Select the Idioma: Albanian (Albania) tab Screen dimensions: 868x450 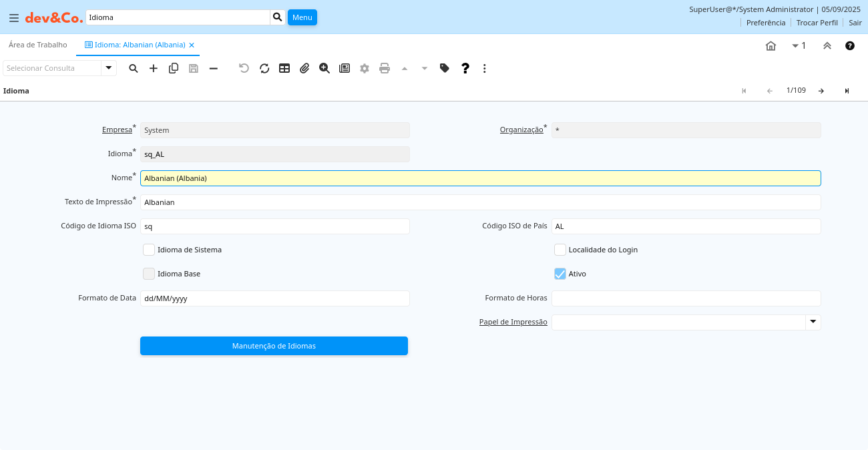(x=135, y=45)
